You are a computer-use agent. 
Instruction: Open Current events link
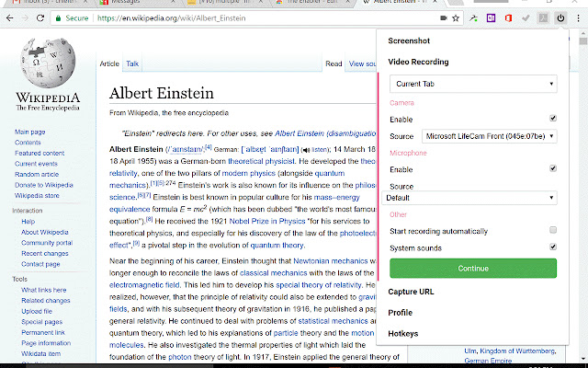click(x=36, y=164)
